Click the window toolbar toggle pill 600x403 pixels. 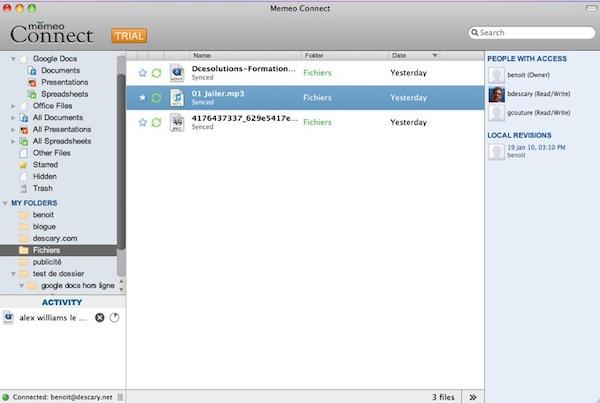pyautogui.click(x=591, y=8)
